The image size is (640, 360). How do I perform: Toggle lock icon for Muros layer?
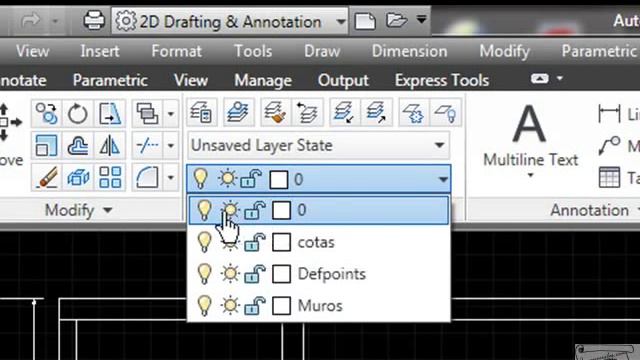255,305
